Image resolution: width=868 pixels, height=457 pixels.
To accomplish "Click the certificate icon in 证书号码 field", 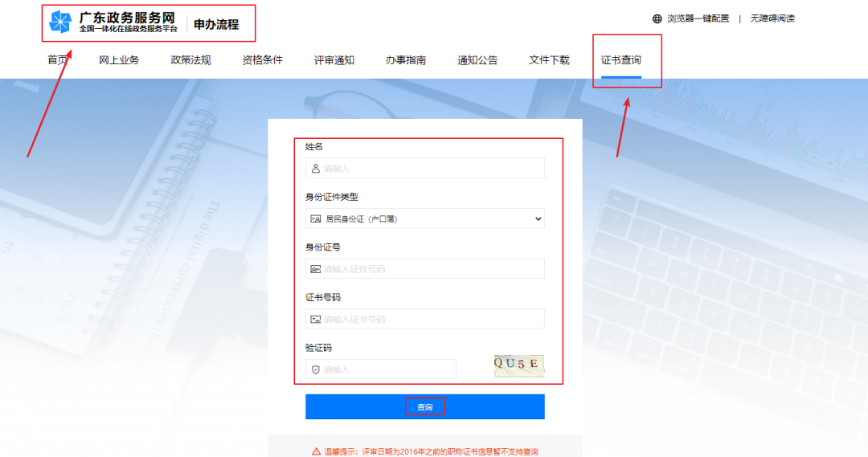I will (316, 319).
